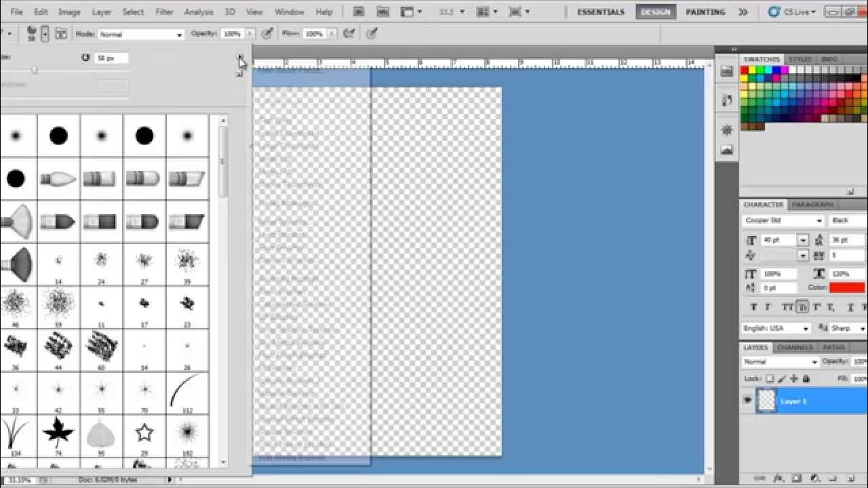Image resolution: width=868 pixels, height=488 pixels.
Task: Create new preset from this brush
Action: (x=239, y=73)
